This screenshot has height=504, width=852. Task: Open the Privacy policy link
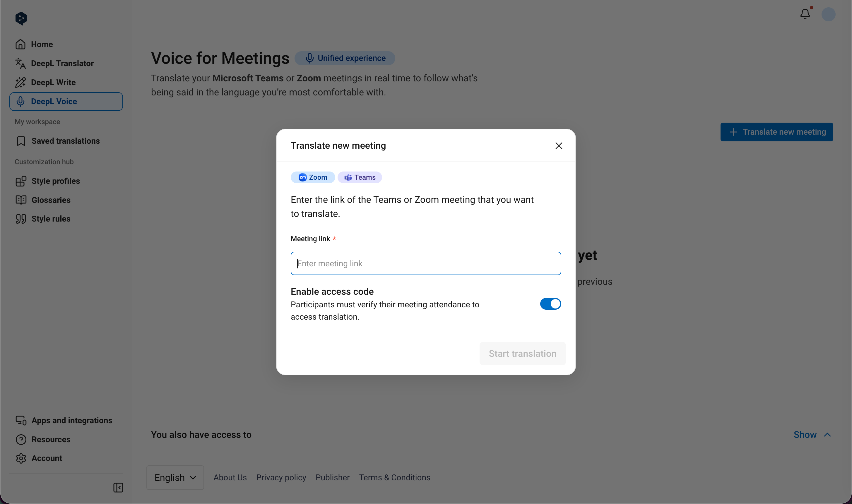pos(281,477)
